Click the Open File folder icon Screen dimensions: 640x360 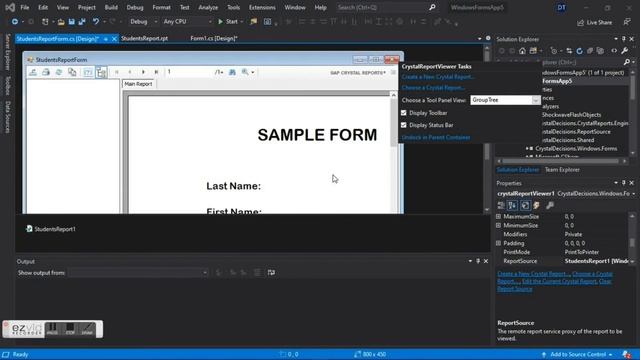pyautogui.click(x=61, y=22)
